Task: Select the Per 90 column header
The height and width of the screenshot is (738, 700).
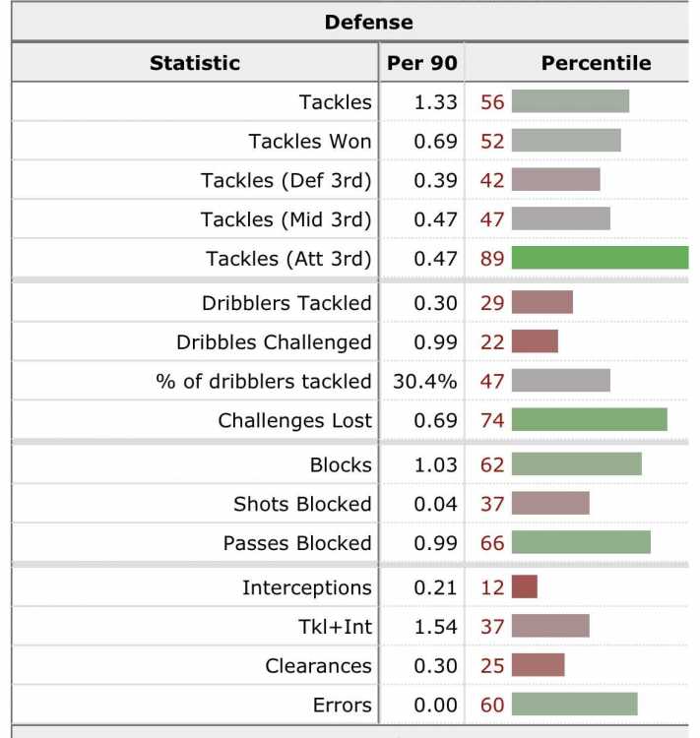Action: click(x=421, y=63)
